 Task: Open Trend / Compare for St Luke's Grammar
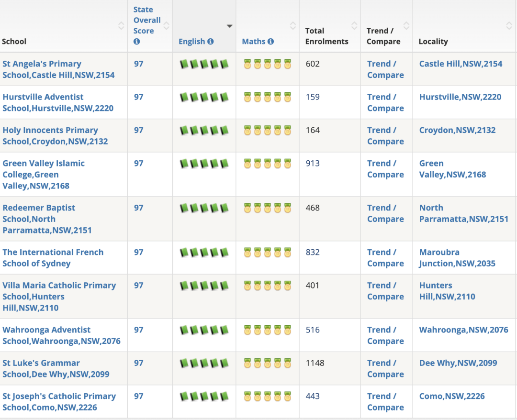(385, 369)
